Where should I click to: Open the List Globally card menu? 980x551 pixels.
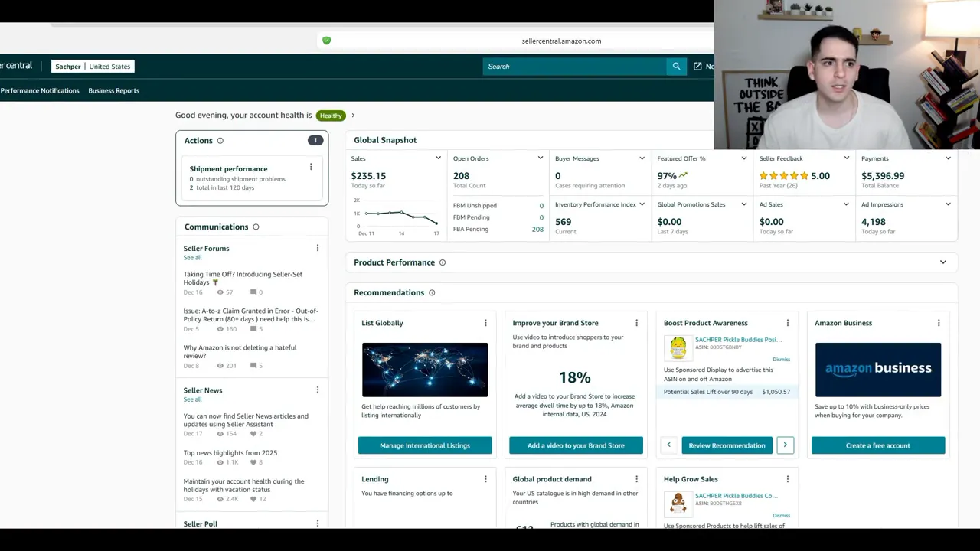click(485, 323)
